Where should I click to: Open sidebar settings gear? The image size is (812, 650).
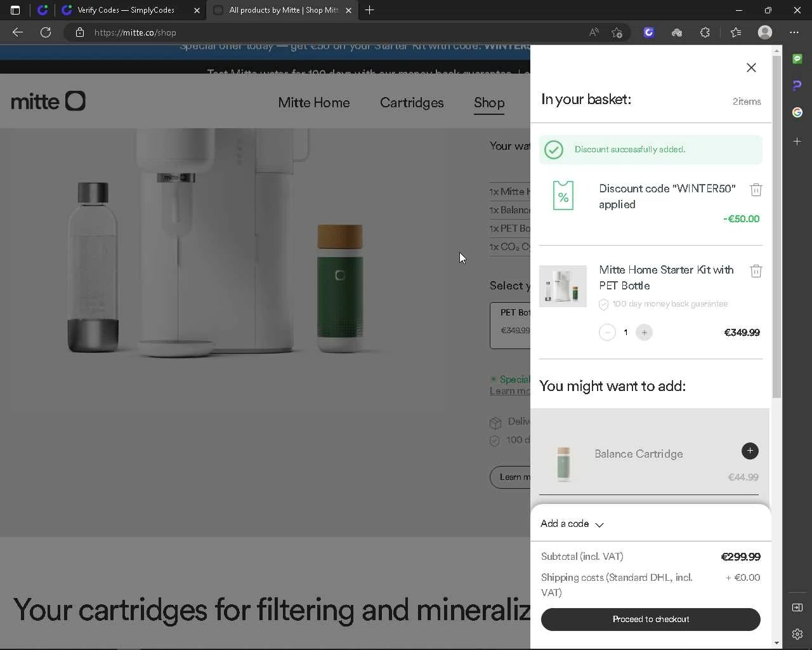coord(797,633)
